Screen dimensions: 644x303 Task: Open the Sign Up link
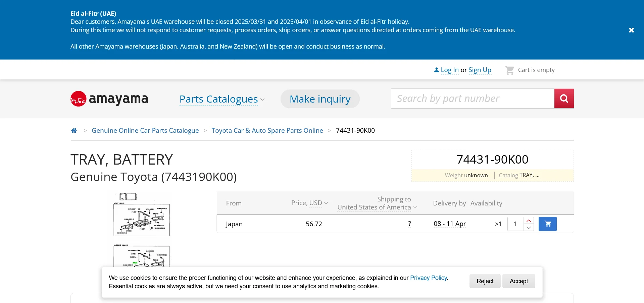pyautogui.click(x=480, y=70)
